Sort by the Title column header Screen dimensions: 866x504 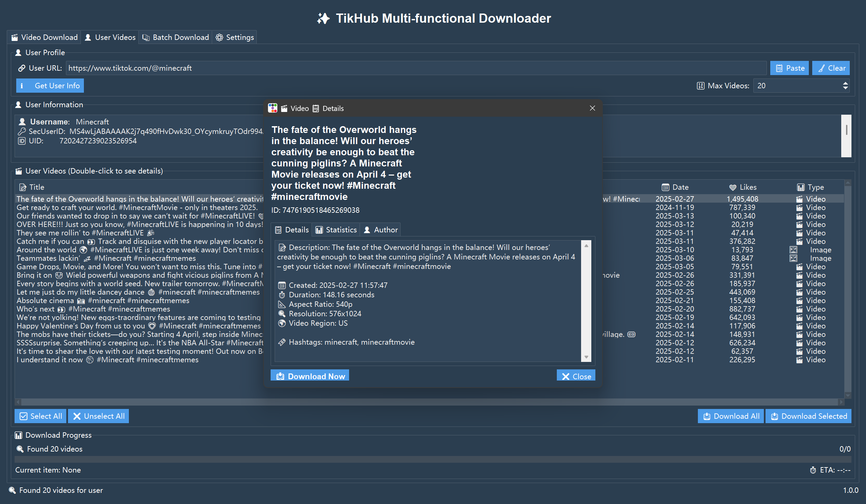(32, 187)
